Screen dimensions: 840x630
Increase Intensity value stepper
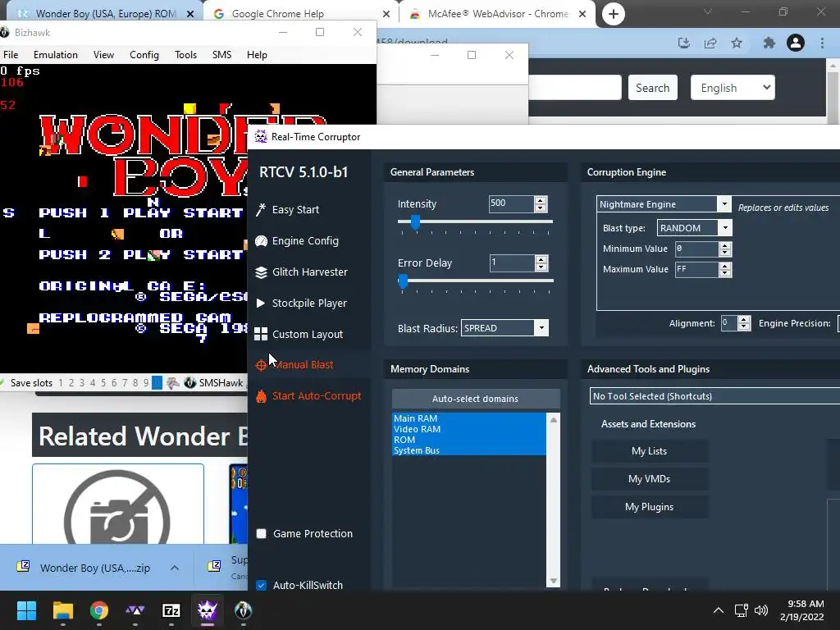(x=541, y=200)
